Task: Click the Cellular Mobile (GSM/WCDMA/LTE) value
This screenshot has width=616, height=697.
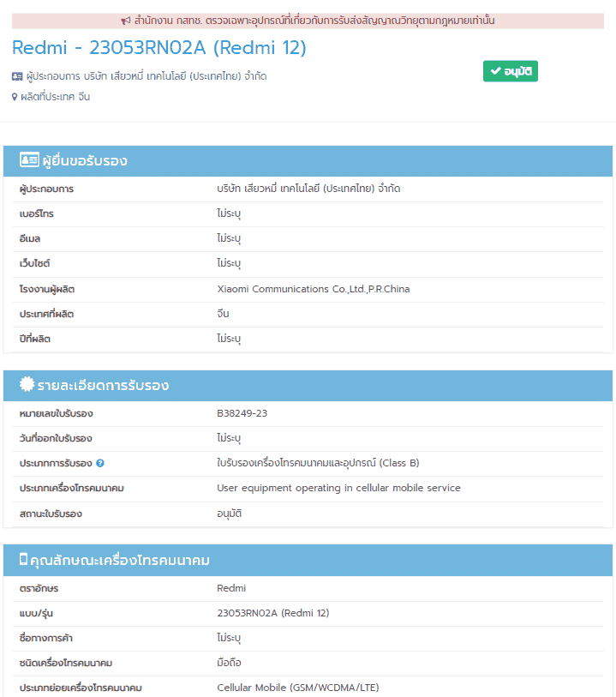Action: point(298,688)
